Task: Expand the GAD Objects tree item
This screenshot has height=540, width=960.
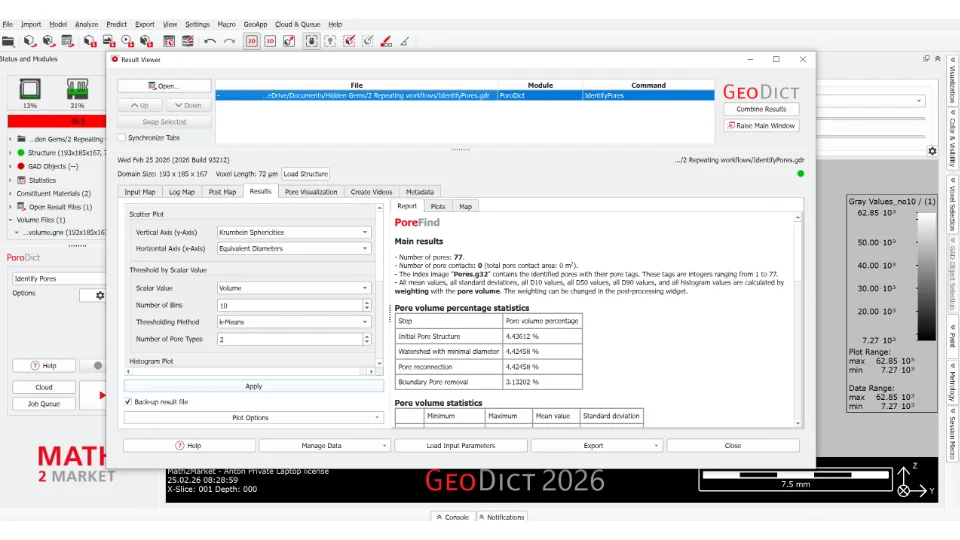Action: pyautogui.click(x=10, y=167)
